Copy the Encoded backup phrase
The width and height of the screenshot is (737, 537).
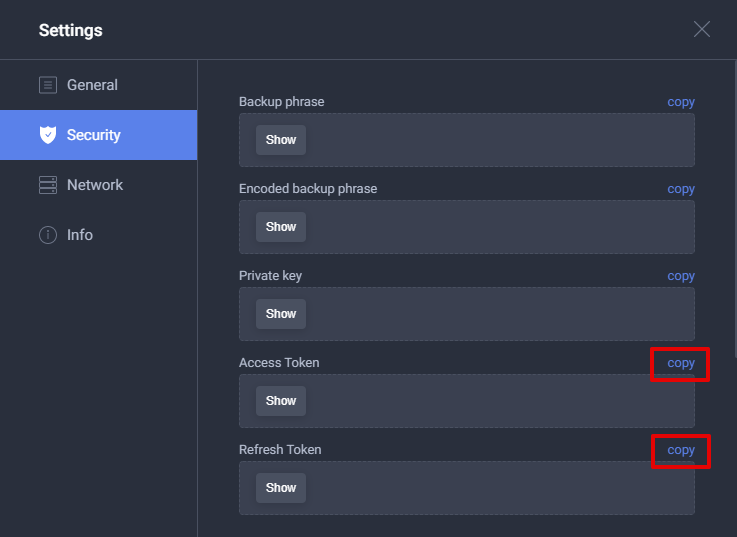[681, 189]
